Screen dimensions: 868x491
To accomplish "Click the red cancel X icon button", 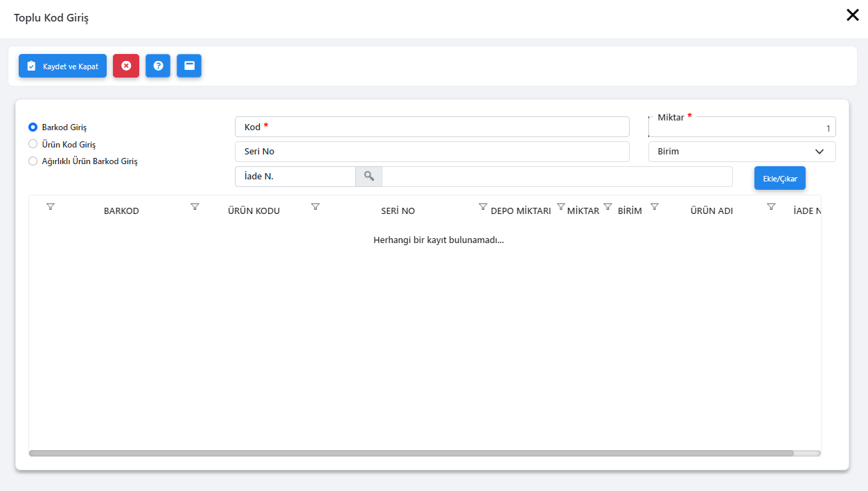I will (x=126, y=66).
